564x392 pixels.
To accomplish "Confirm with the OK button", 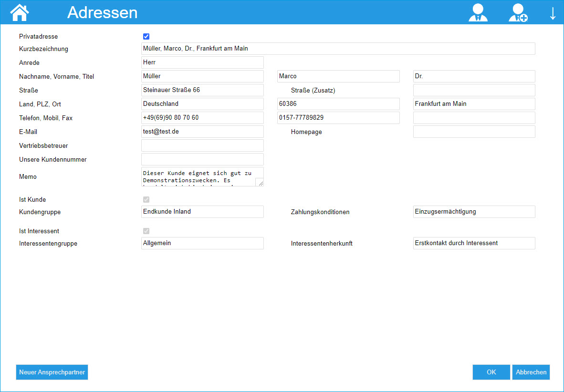I will (x=491, y=372).
